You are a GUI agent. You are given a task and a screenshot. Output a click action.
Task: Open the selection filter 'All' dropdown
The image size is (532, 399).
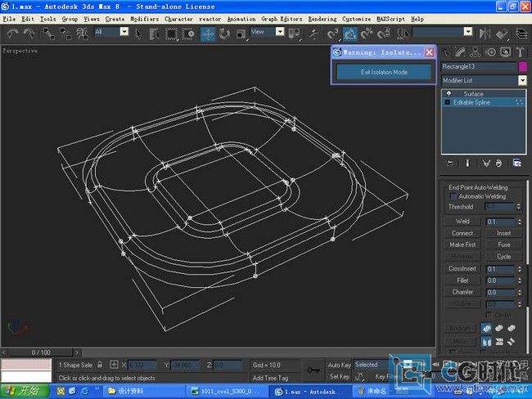[124, 32]
